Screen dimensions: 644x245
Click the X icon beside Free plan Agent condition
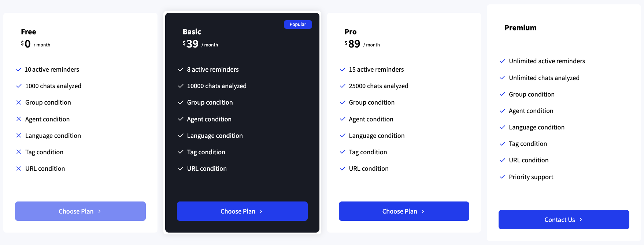coord(19,119)
